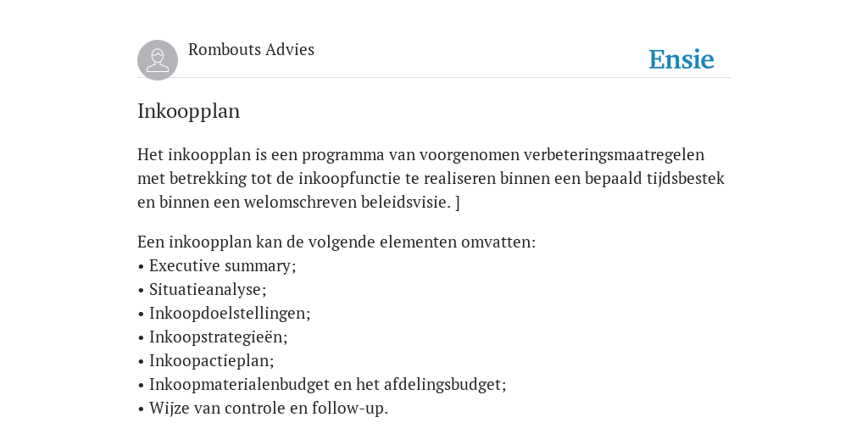Click the Rombouts Advies author name

pos(251,49)
